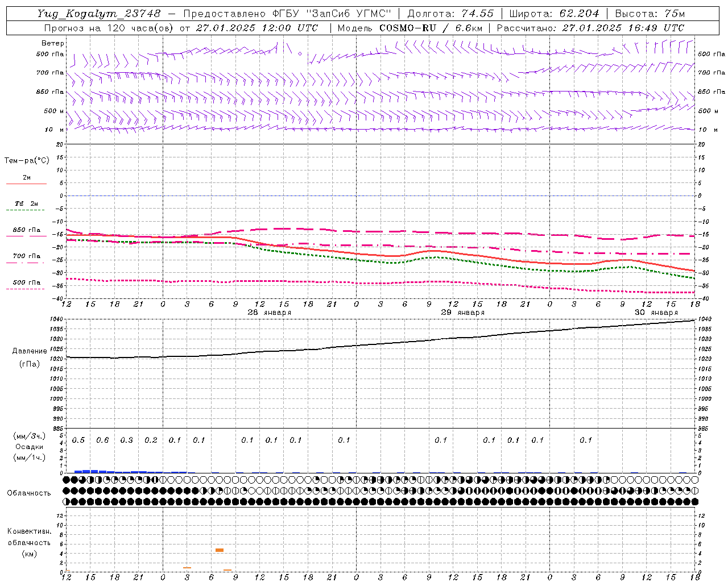The height and width of the screenshot is (582, 728).
Task: Click the '30 января' date label
Action: 656,313
